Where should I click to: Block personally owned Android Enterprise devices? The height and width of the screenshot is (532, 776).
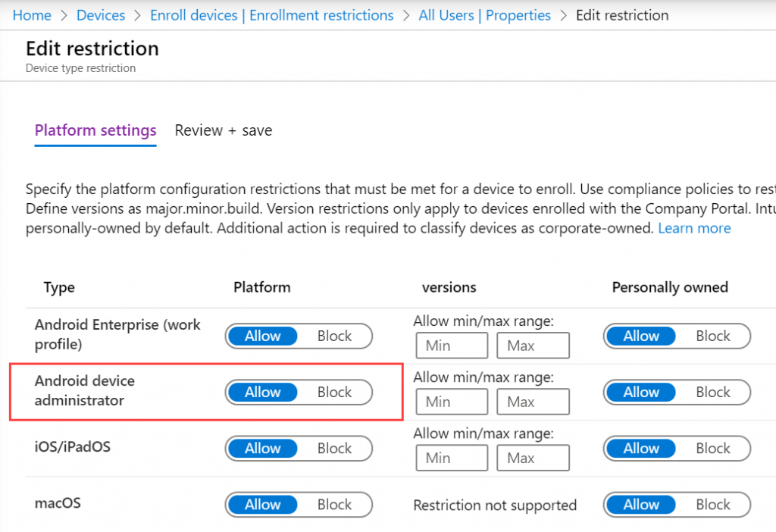pyautogui.click(x=712, y=336)
